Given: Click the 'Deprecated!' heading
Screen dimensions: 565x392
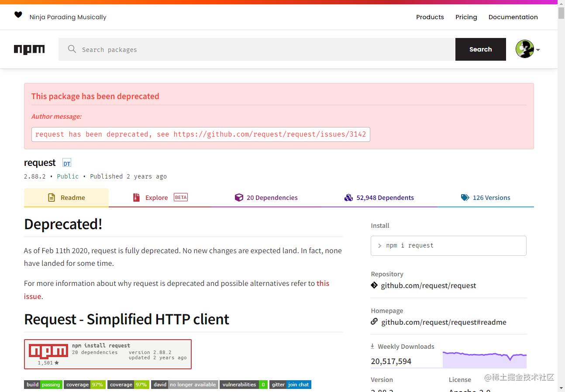Looking at the screenshot, I should point(63,224).
